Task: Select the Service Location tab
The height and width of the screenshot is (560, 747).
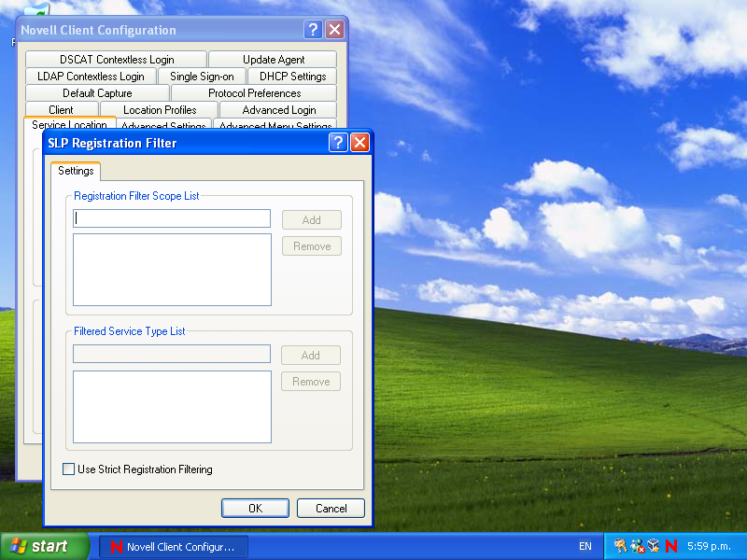Action: point(69,124)
